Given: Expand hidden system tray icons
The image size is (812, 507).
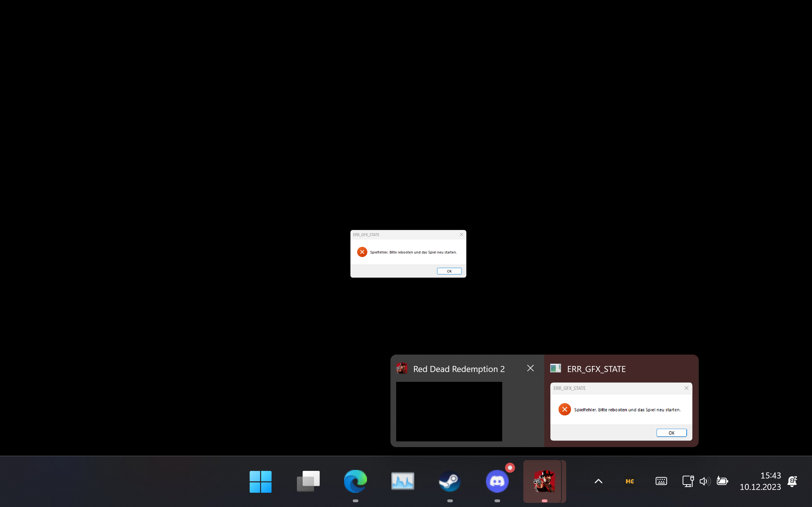Looking at the screenshot, I should pos(598,481).
